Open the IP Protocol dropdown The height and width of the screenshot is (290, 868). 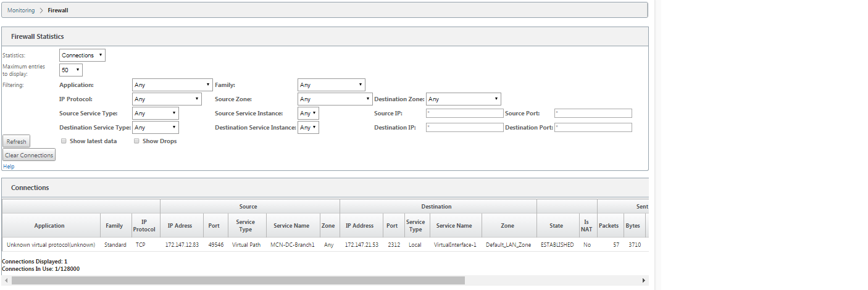click(x=167, y=99)
